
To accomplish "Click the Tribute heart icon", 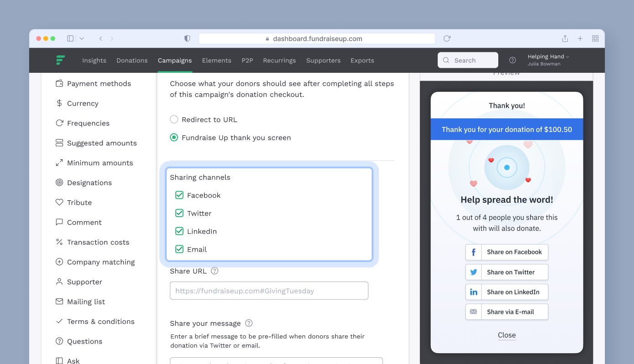I will tap(59, 202).
